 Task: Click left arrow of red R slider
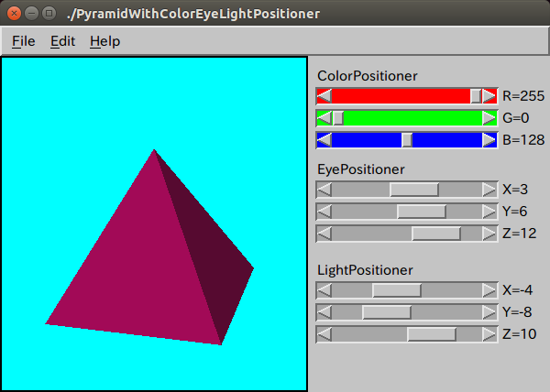(x=324, y=96)
